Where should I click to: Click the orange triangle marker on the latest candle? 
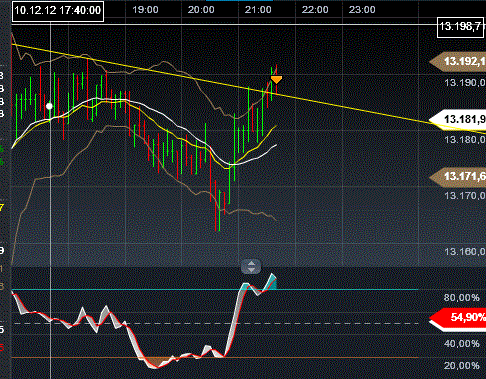tap(276, 80)
